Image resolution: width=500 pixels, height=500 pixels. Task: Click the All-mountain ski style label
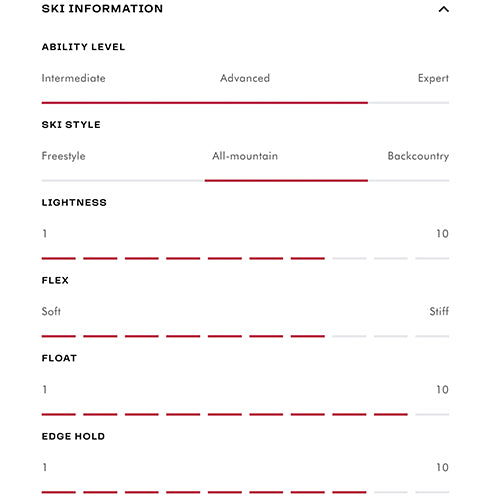click(245, 156)
